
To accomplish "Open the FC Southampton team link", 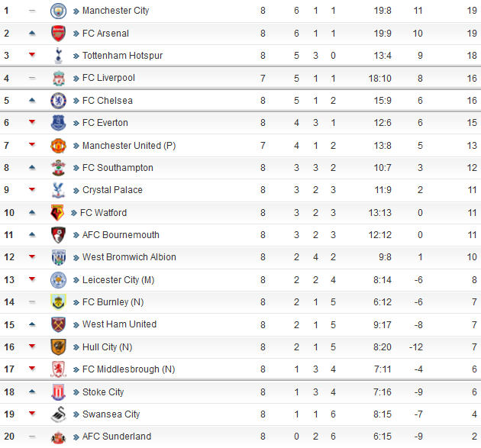I will point(118,168).
